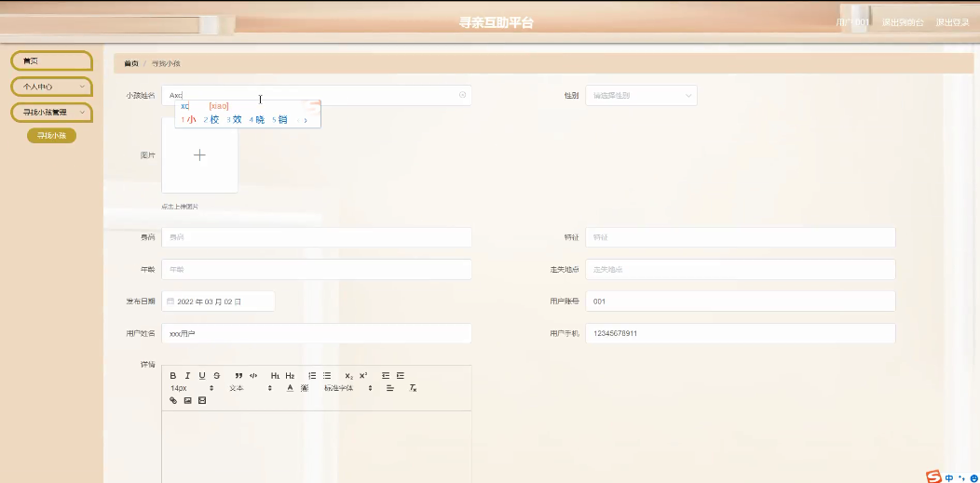
Task: Toggle the 中 Chinese input mode indicator
Action: pyautogui.click(x=949, y=478)
